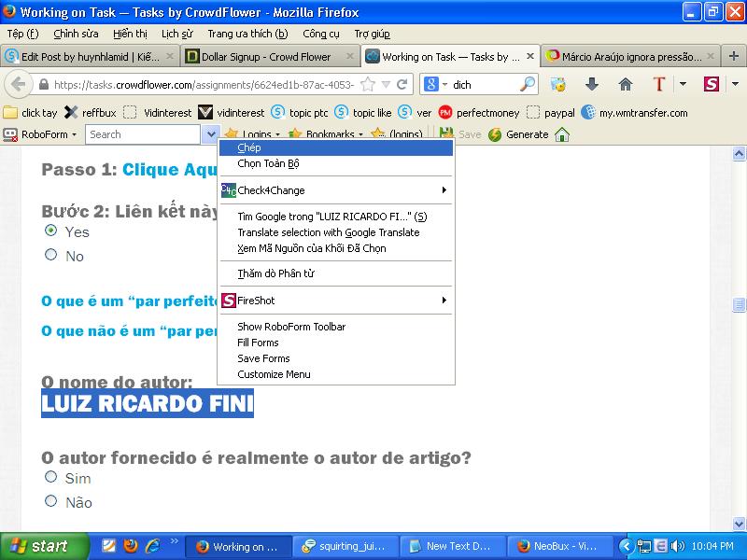Open the Công cụ menu
747x560 pixels.
click(321, 34)
